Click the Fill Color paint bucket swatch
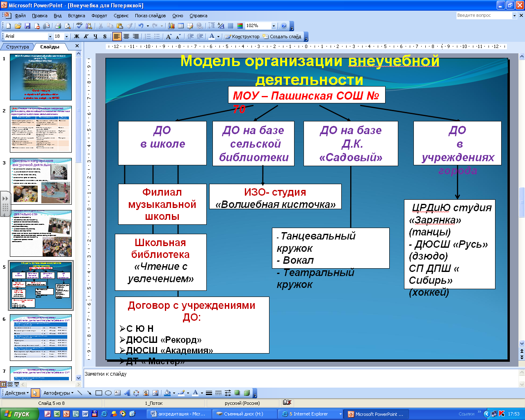The image size is (525, 420). pyautogui.click(x=167, y=393)
